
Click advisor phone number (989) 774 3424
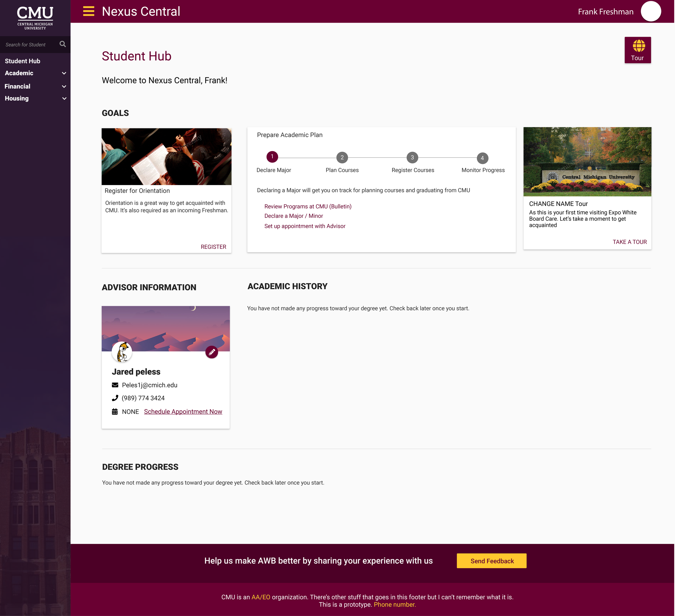(x=143, y=398)
